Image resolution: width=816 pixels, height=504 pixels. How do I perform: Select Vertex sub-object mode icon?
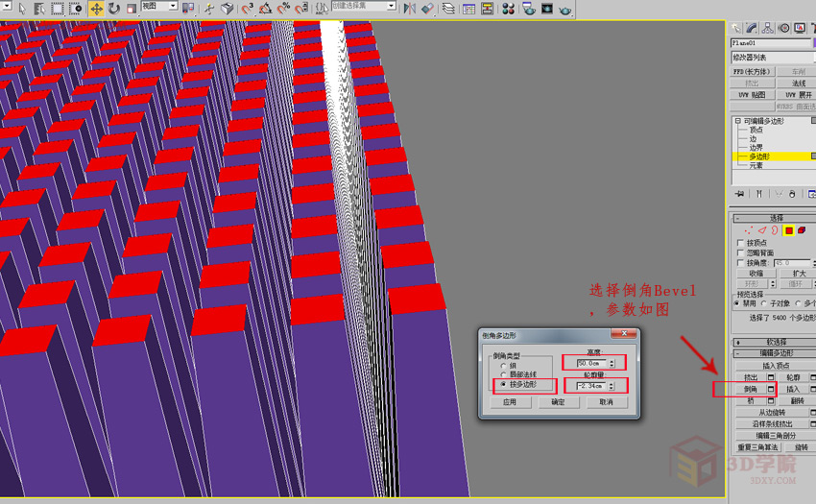pos(749,230)
